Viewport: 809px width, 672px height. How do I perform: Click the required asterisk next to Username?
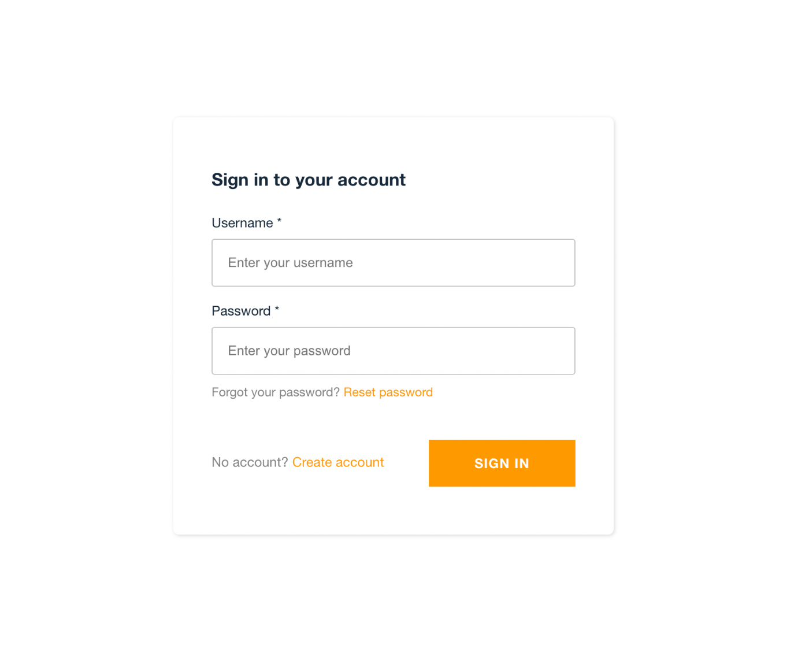tap(279, 221)
